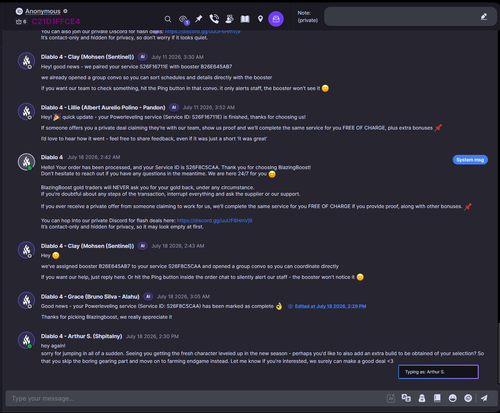500x413 pixels.
Task: Click avatar of Lillie's message
Action: coord(26,111)
